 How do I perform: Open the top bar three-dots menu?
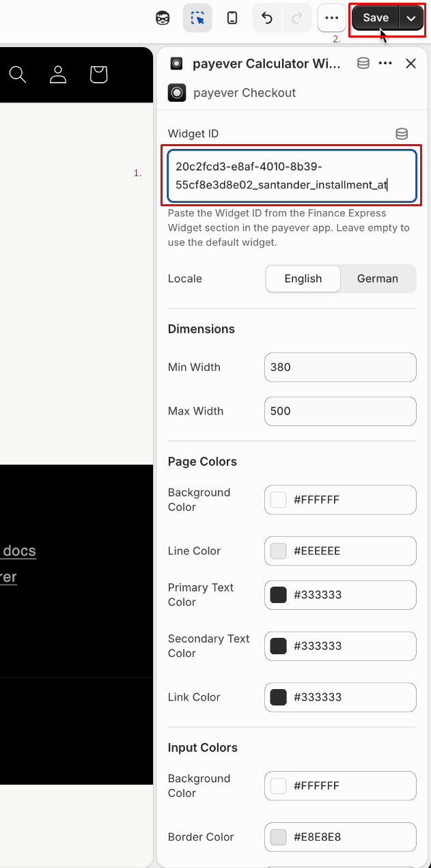(x=332, y=18)
